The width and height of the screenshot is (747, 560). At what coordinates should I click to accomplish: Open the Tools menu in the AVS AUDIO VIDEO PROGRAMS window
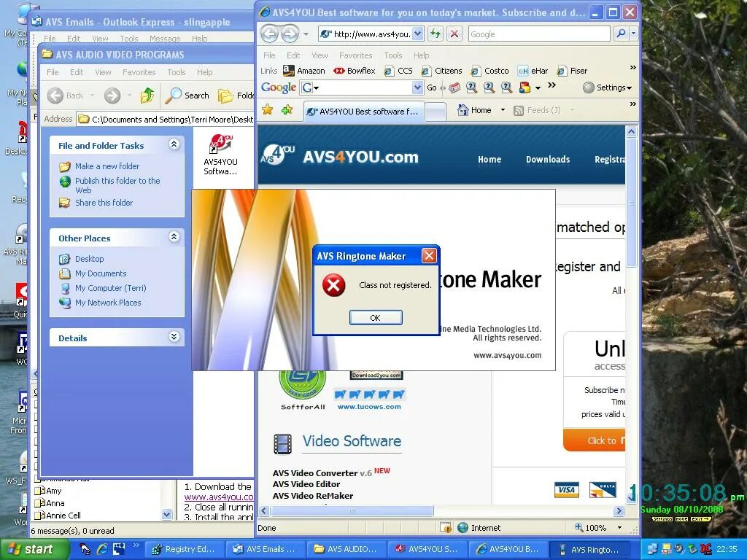click(177, 72)
